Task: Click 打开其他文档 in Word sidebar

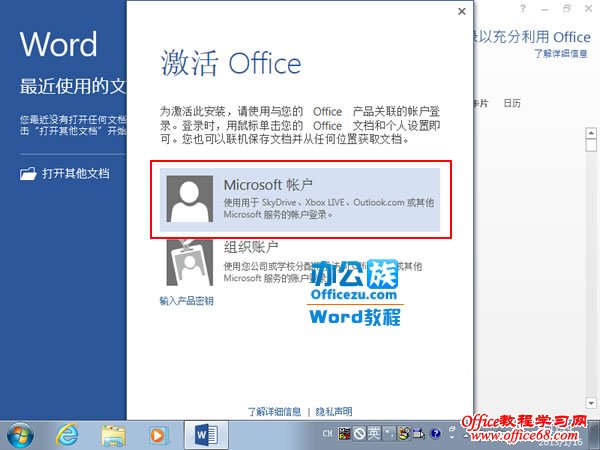Action: tap(76, 174)
